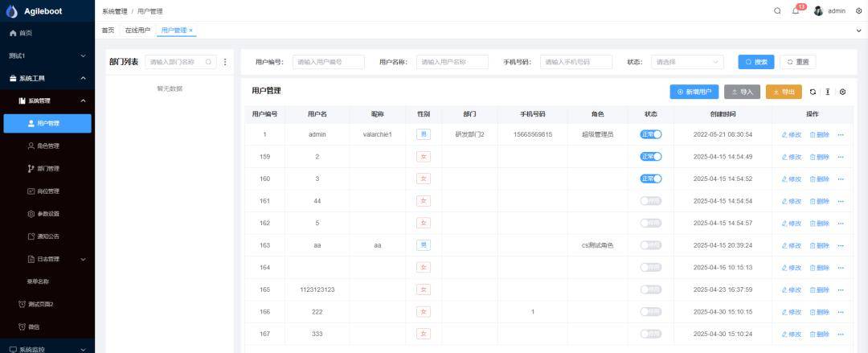868x353 pixels.
Task: Switch to the 首页 tab
Action: 108,31
